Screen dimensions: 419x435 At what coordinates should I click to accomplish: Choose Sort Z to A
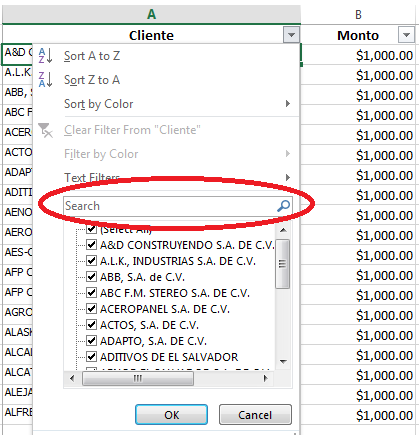(x=92, y=80)
